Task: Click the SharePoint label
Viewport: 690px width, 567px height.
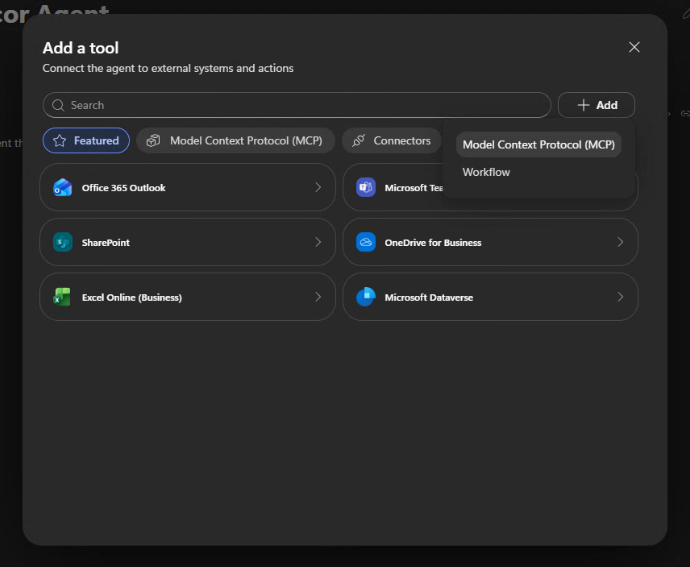Action: (106, 243)
